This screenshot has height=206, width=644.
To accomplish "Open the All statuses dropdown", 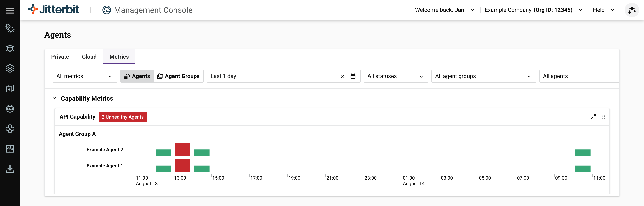I will pos(395,76).
